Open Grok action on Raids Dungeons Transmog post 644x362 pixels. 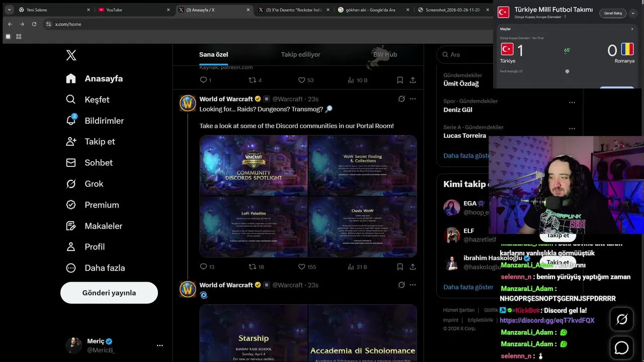pyautogui.click(x=401, y=99)
